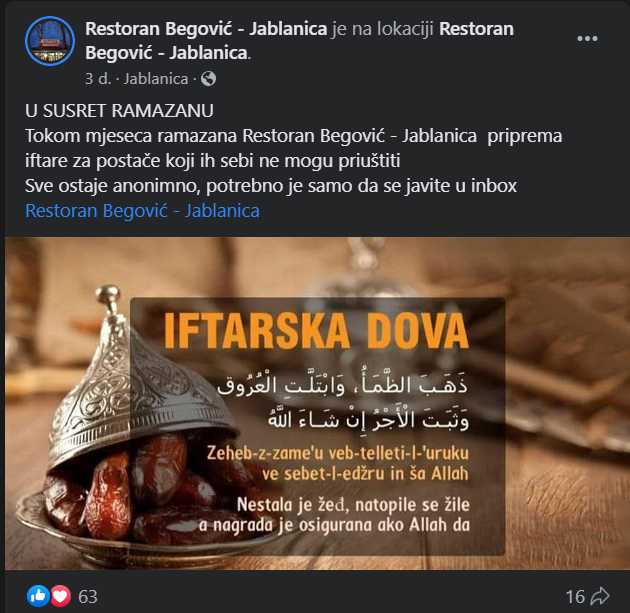Viewport: 630px width, 613px height.
Task: Open the post options three-dot menu
Action: click(x=587, y=39)
